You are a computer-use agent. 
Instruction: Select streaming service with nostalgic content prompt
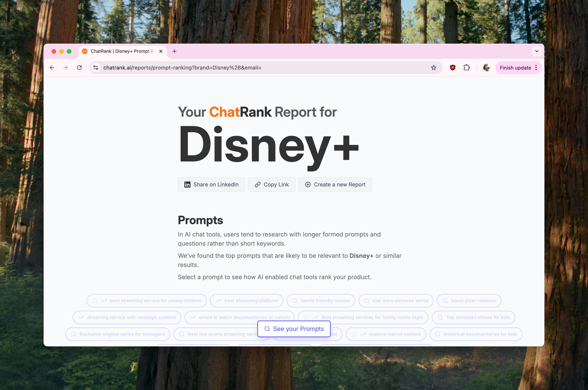(127, 317)
